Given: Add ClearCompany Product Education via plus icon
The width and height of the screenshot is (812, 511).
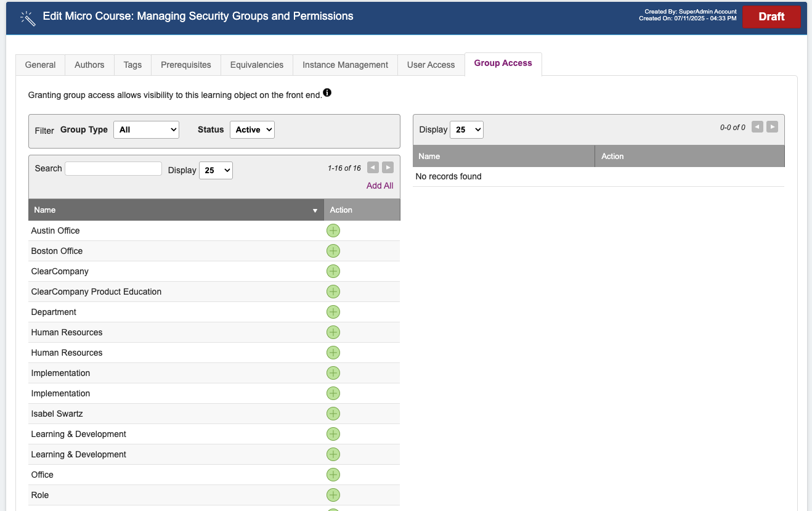Looking at the screenshot, I should 333,292.
